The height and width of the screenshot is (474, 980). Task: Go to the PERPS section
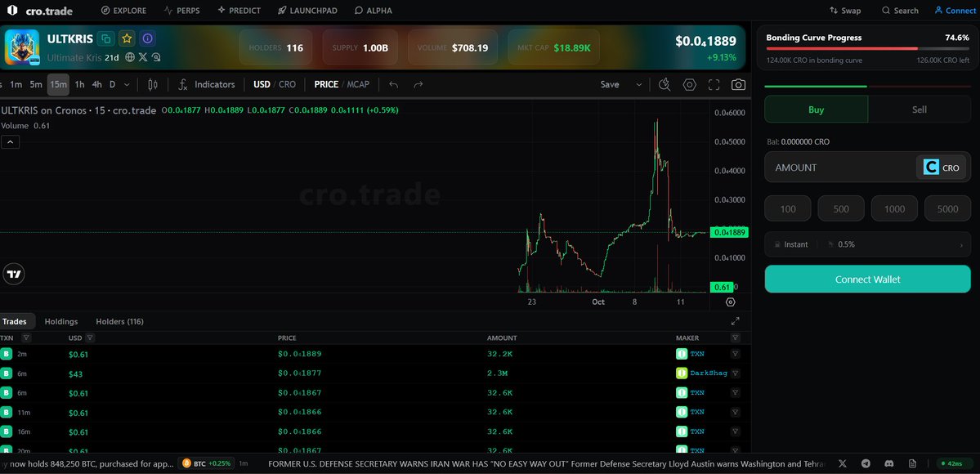[x=182, y=11]
